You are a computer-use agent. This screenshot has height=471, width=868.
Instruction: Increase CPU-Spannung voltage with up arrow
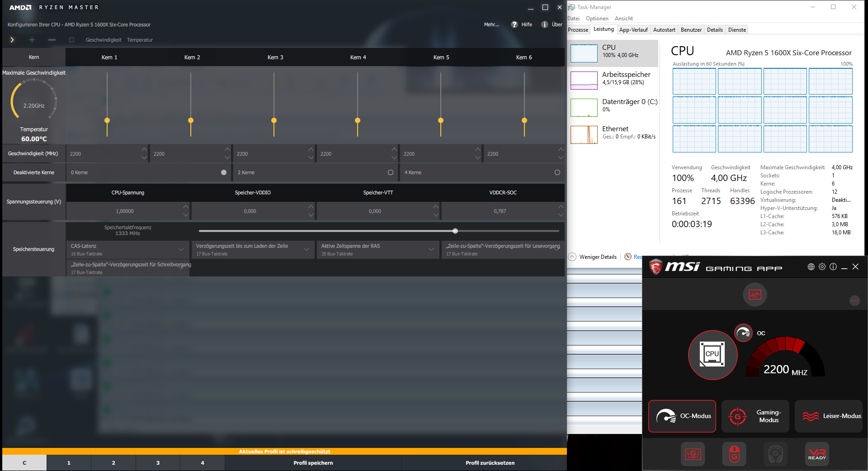[186, 207]
